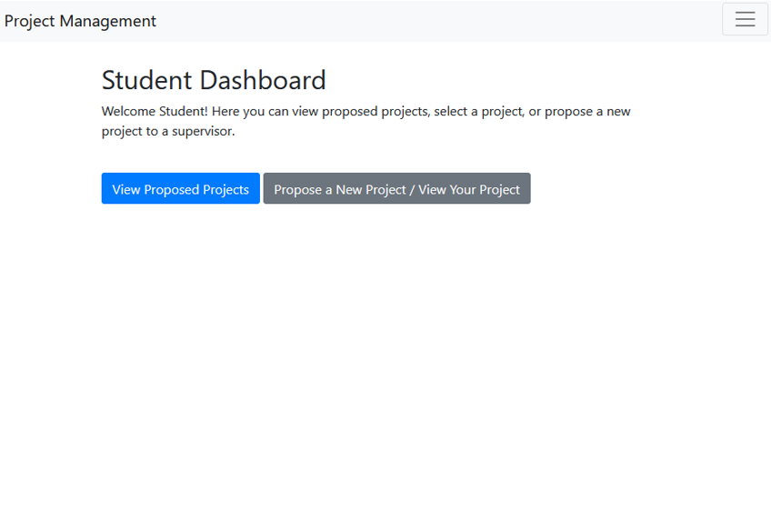Click the Project Management brand link

tap(80, 21)
